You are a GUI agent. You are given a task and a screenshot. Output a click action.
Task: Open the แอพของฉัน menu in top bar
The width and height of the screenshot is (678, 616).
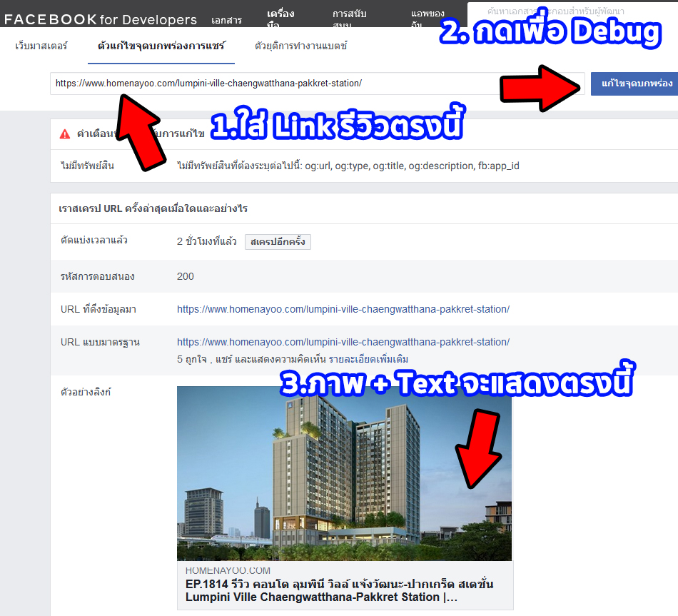pyautogui.click(x=427, y=19)
